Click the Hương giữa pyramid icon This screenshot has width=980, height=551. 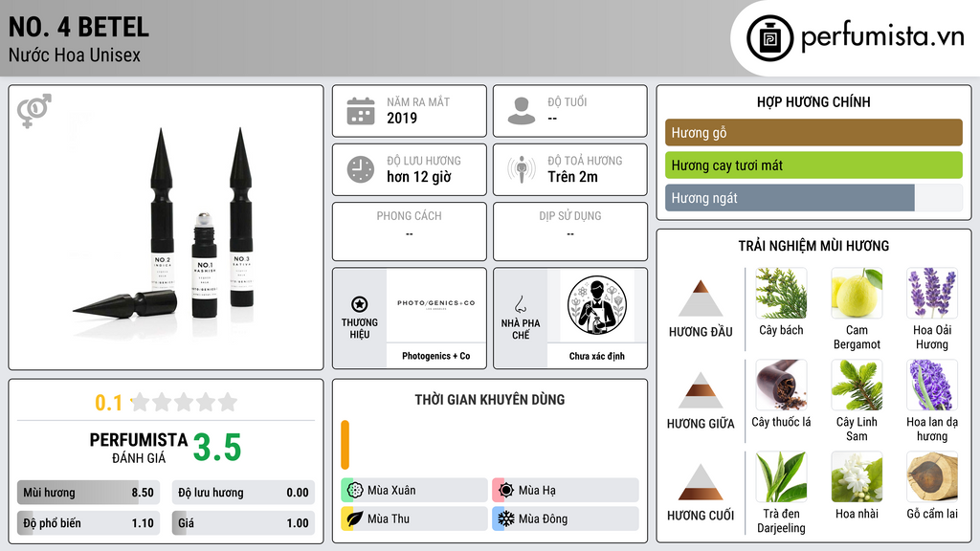click(701, 390)
